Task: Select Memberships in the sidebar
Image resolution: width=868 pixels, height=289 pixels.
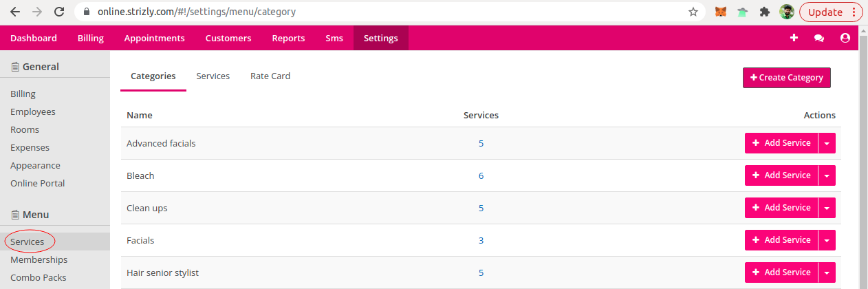Action: (x=39, y=259)
